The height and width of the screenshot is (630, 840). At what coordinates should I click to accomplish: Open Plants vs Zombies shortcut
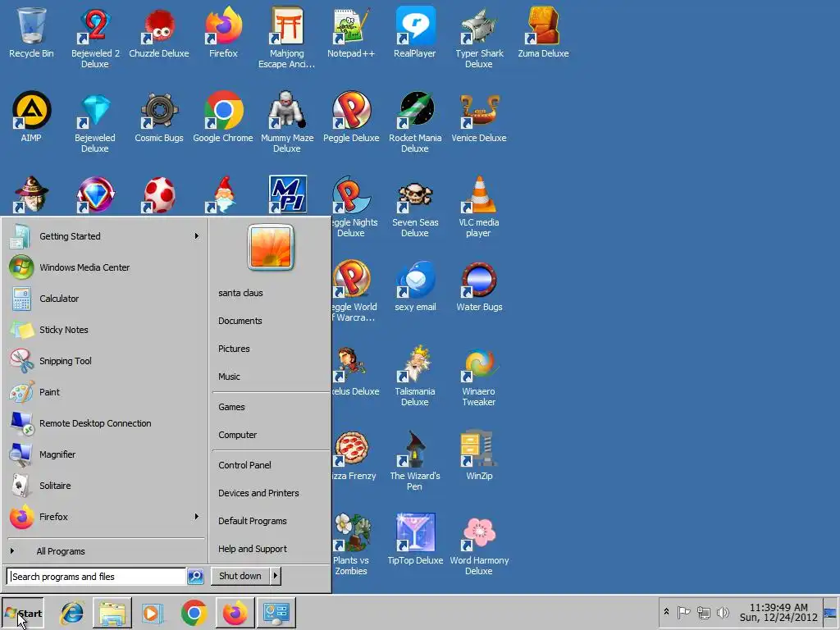351,545
